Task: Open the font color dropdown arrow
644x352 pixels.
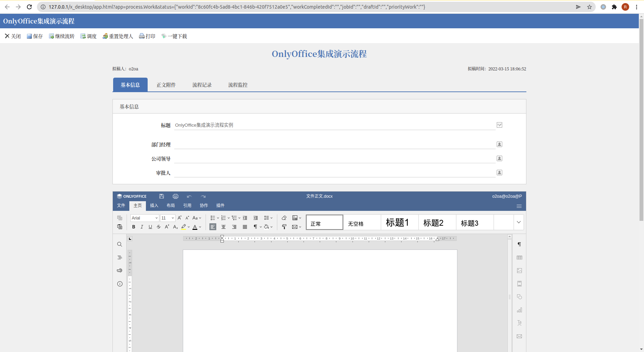Action: pos(200,227)
